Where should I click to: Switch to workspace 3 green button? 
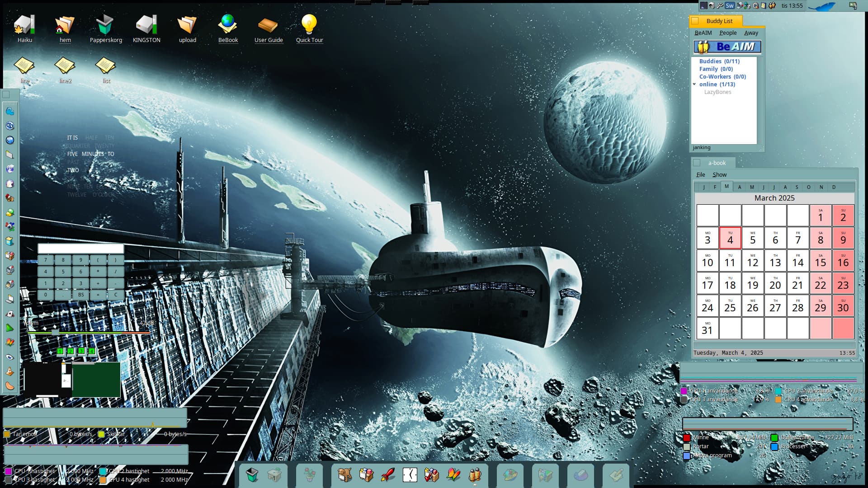click(x=81, y=351)
